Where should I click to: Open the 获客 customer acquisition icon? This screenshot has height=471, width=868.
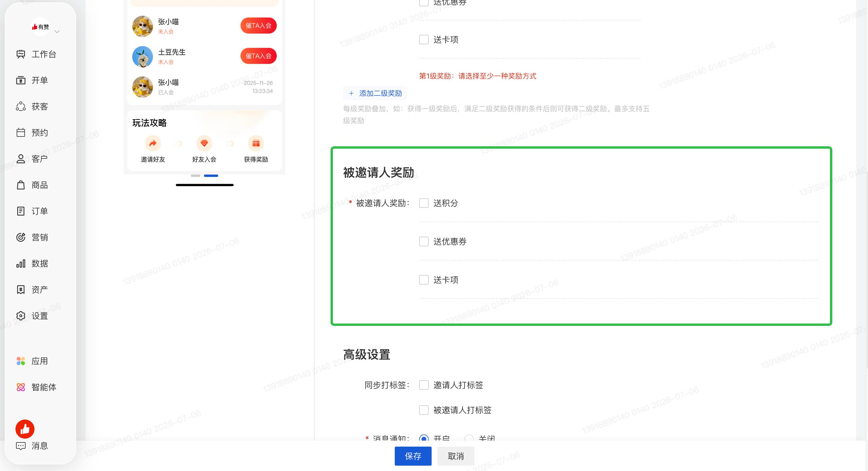point(21,106)
